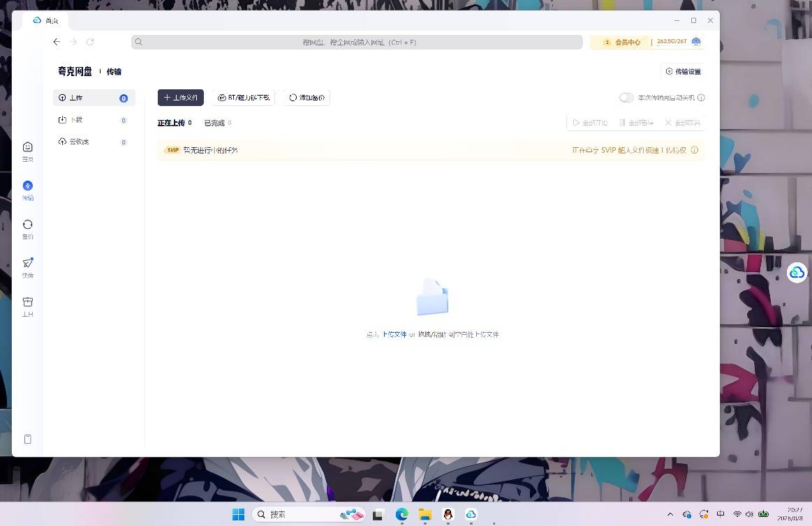Switch to the 正在上传 tab

coord(175,123)
